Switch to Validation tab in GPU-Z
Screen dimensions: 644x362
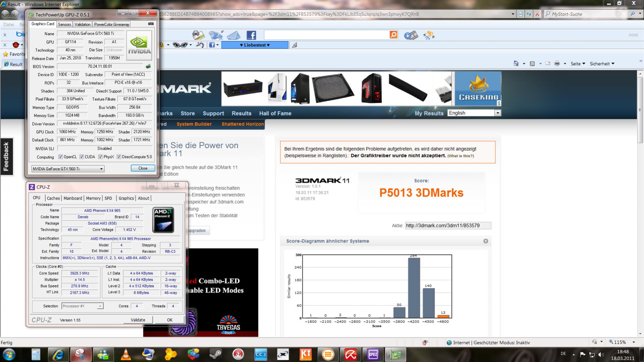[x=82, y=24]
